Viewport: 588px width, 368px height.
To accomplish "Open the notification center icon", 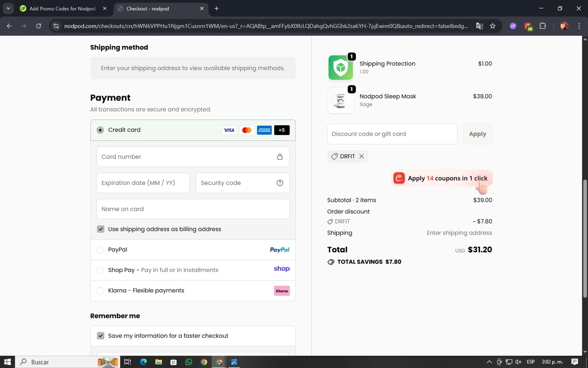I will pos(575,362).
